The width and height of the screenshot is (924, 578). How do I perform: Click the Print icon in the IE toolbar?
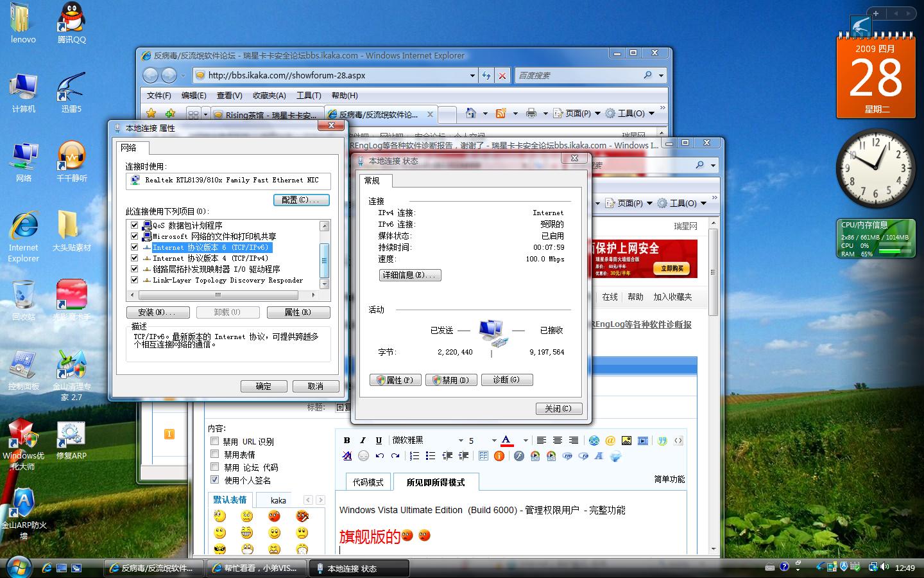531,114
